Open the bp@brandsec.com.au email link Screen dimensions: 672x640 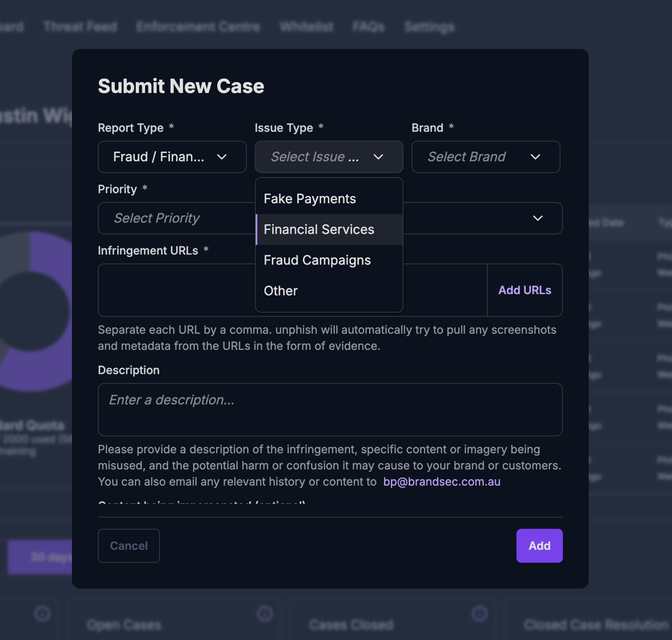441,482
